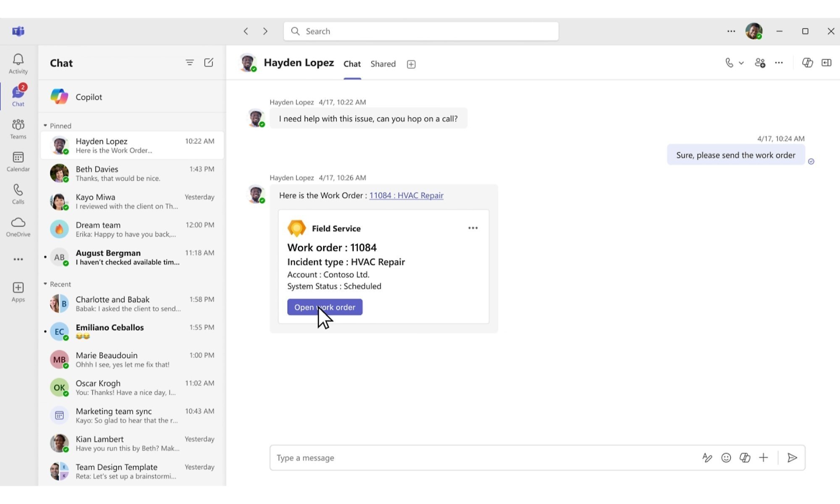840x504 pixels.
Task: Click 'Work order : 11084' card title
Action: [x=332, y=248]
